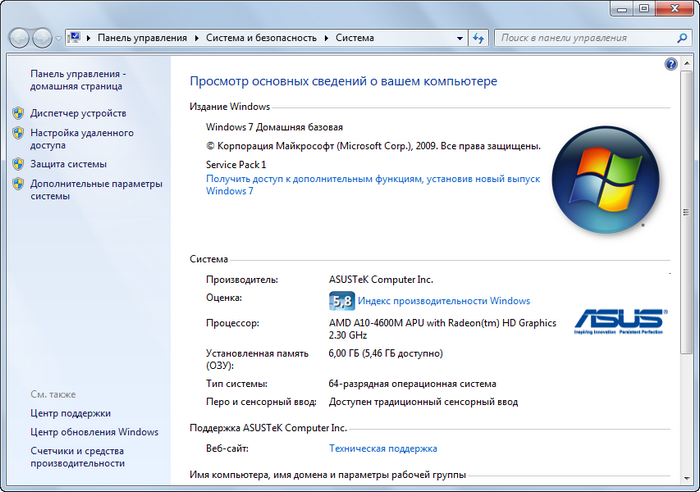Click the Windows 7 Домашняя базовая text
Viewport: 700px width, 492px height.
coord(274,127)
